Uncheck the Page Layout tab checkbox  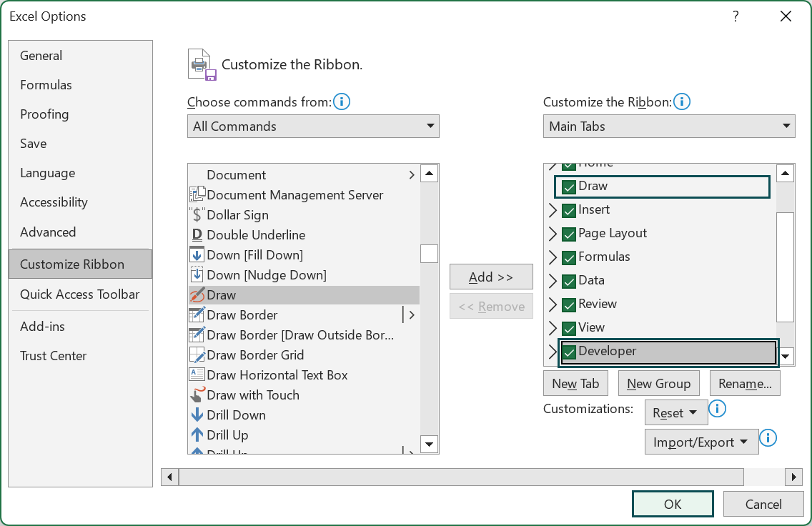tap(569, 234)
